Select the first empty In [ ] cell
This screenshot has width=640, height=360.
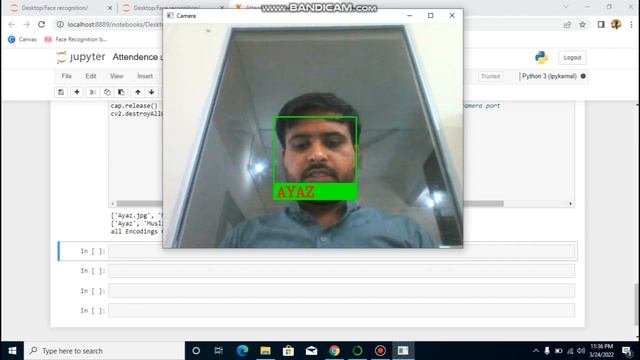341,251
